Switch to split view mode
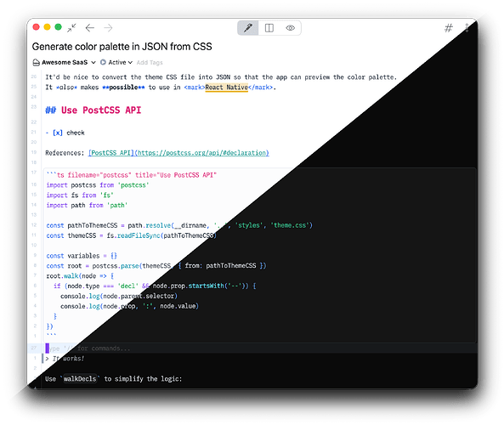Viewport: 504px width, 425px height. point(269,28)
